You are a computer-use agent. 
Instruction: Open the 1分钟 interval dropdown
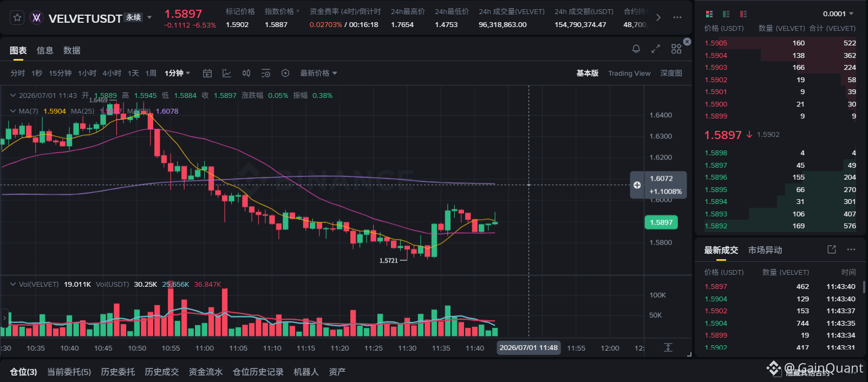tap(178, 73)
